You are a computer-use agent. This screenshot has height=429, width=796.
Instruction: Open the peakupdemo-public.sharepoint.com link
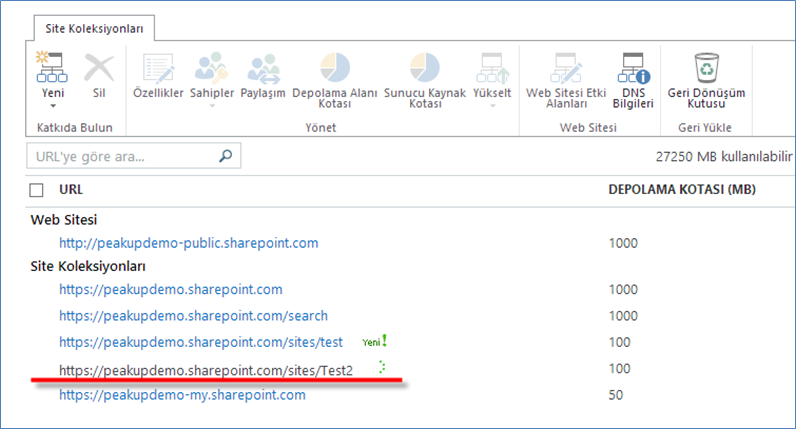point(188,243)
